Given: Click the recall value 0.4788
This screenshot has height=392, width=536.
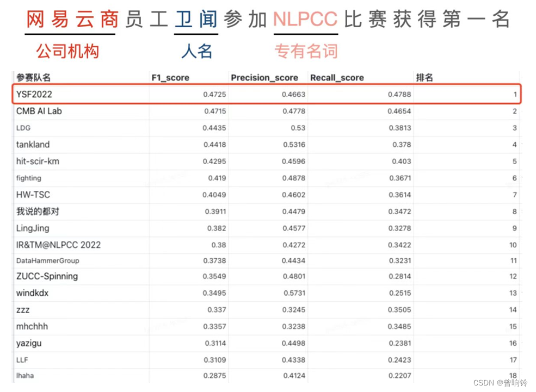Looking at the screenshot, I should [399, 94].
